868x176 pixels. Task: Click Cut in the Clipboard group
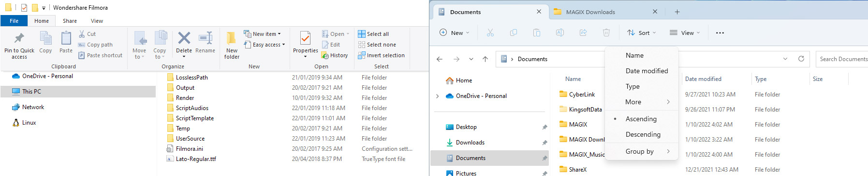tap(87, 34)
